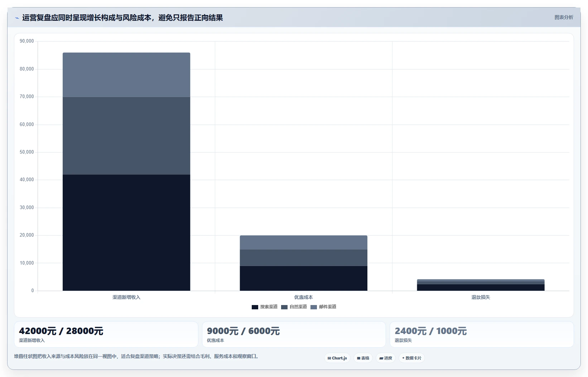This screenshot has height=377, width=588.
Task: Toggle the 搜索渠道 legend color box
Action: [x=255, y=307]
